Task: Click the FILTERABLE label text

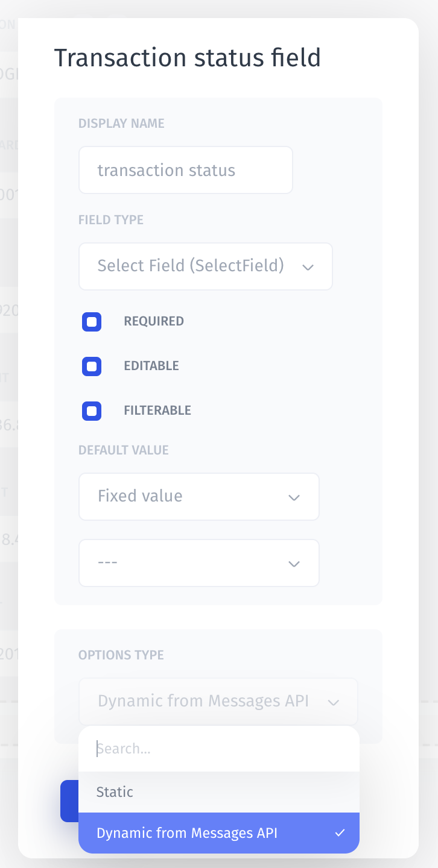Action: click(157, 410)
